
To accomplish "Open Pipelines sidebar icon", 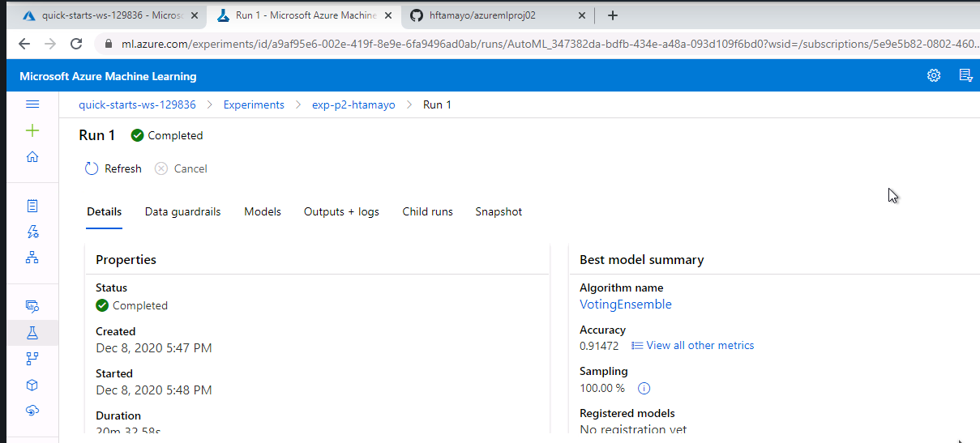I will pyautogui.click(x=32, y=358).
